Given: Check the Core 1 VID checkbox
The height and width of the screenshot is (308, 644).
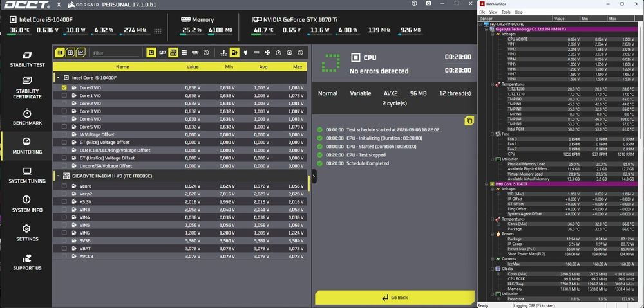Looking at the screenshot, I should (x=64, y=96).
